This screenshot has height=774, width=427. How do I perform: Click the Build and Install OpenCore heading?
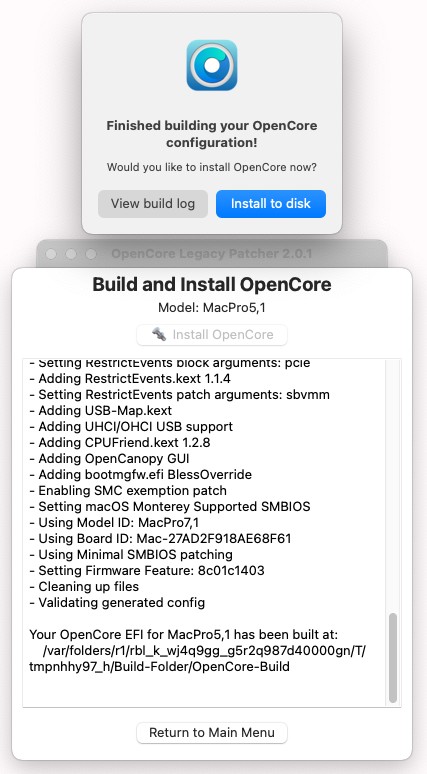click(x=212, y=285)
